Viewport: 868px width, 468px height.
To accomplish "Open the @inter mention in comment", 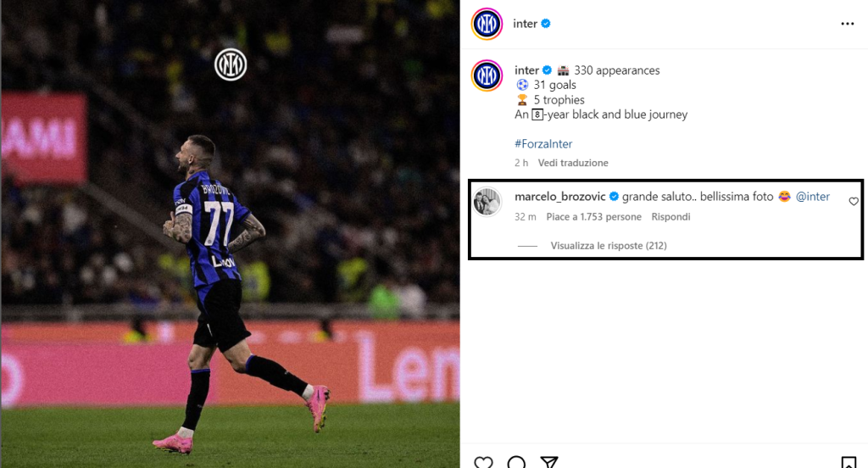I will coord(813,197).
